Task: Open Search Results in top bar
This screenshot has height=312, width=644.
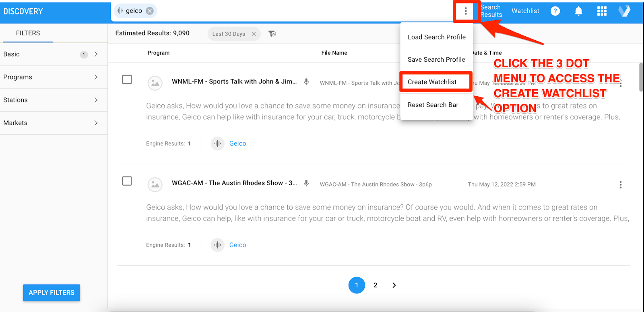Action: [x=491, y=11]
